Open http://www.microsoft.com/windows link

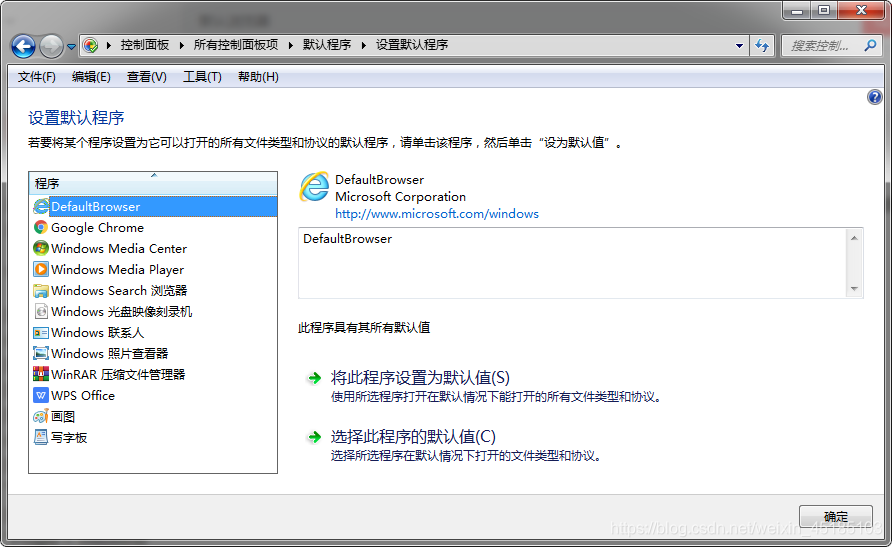(436, 214)
